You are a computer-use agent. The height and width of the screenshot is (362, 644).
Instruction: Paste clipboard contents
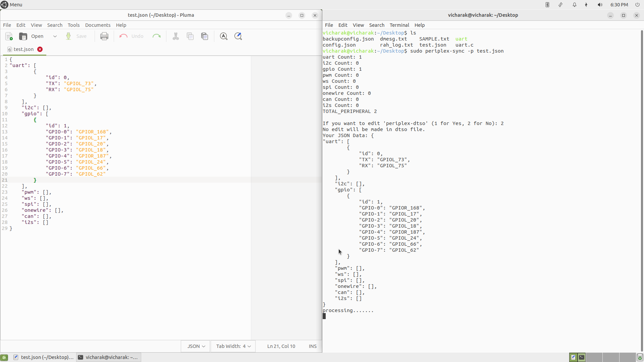[205, 36]
